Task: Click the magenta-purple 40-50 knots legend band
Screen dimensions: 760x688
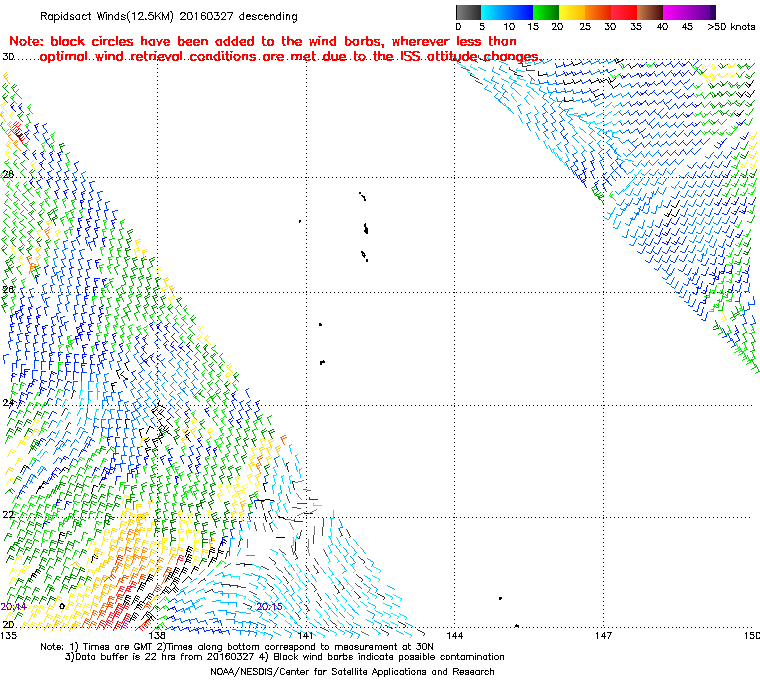Action: click(x=689, y=13)
